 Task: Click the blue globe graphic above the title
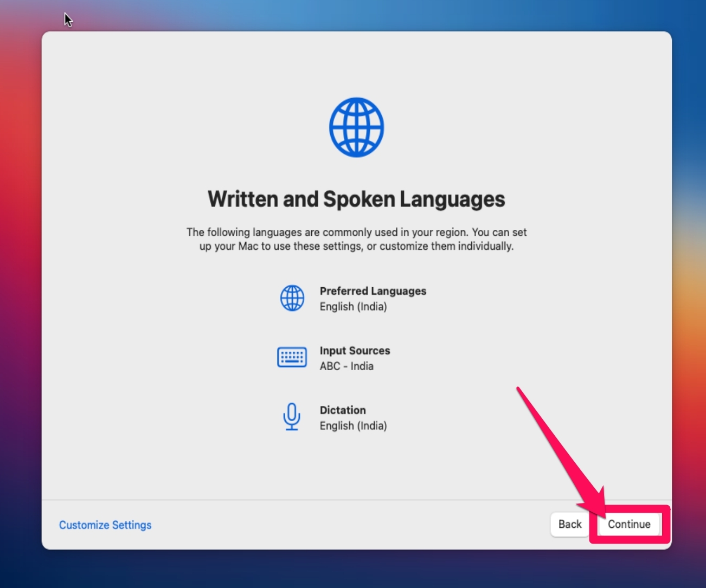(356, 127)
